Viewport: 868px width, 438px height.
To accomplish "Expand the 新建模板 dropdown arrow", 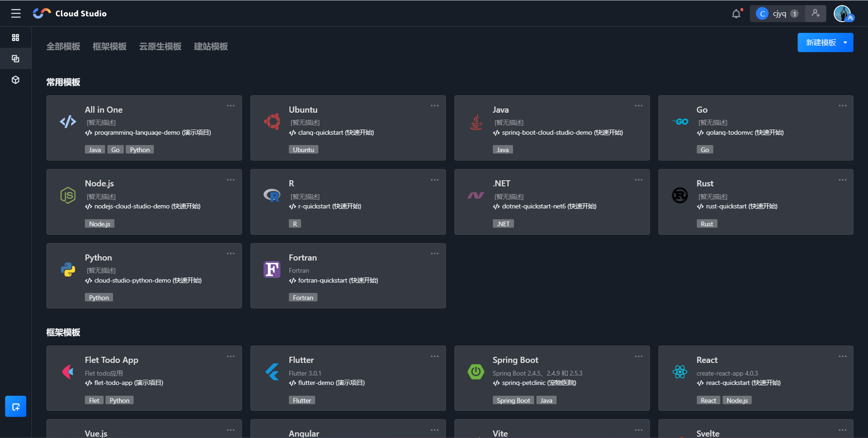I will click(845, 43).
